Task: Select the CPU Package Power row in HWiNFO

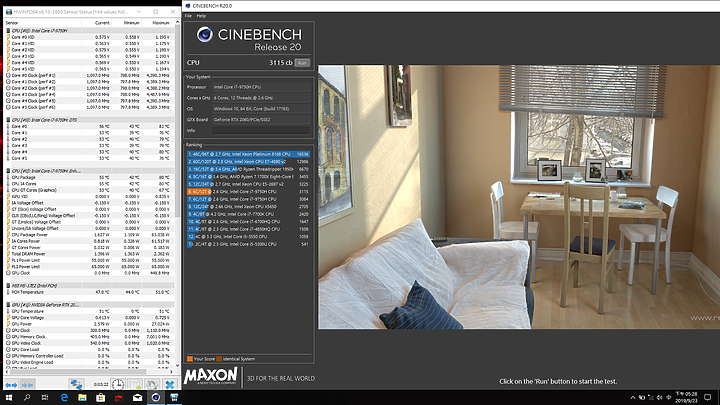Action: click(x=90, y=235)
